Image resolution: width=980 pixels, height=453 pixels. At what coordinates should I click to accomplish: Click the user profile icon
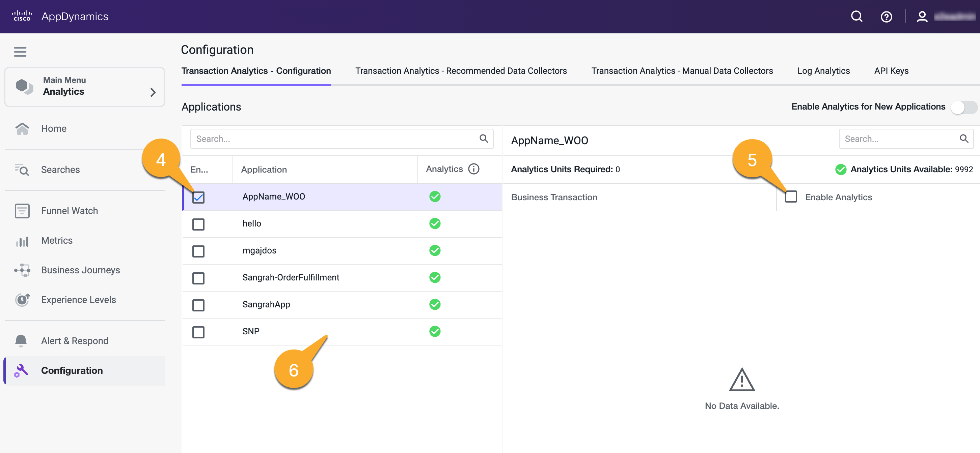tap(922, 17)
